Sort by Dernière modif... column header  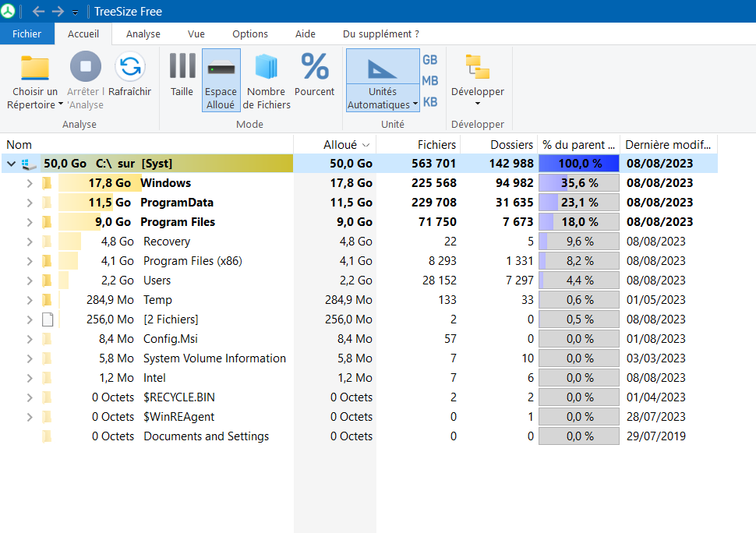[x=669, y=145]
